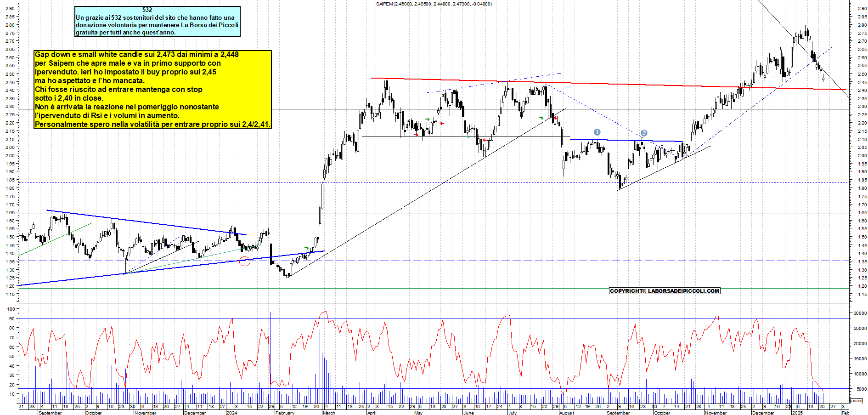Click the '2024' label on the time axis

[232, 413]
